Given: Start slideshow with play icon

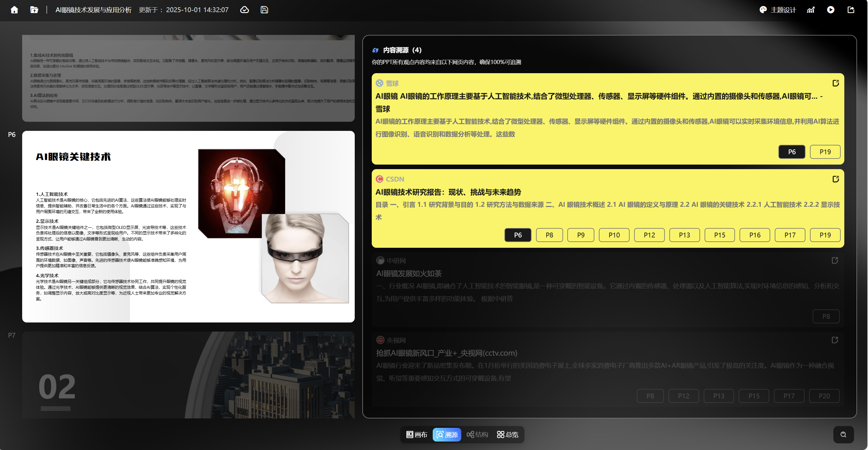Looking at the screenshot, I should (831, 10).
